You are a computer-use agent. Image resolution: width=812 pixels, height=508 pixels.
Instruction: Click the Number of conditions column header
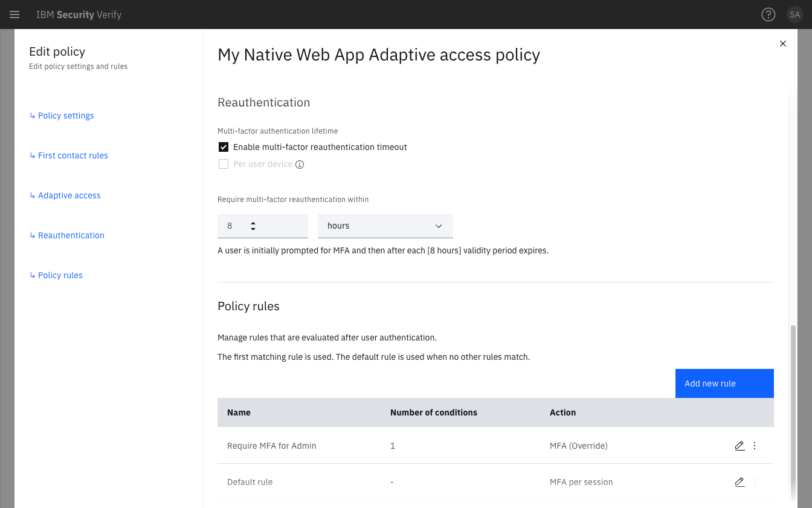434,412
